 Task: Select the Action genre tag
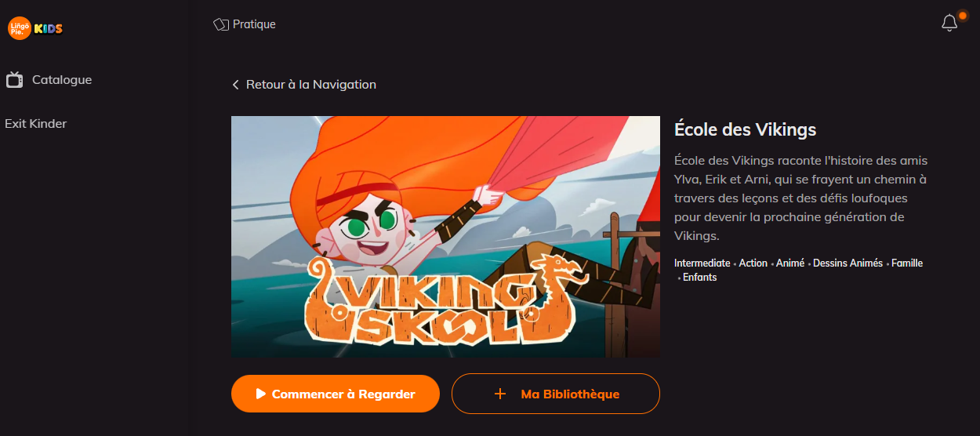tap(753, 263)
